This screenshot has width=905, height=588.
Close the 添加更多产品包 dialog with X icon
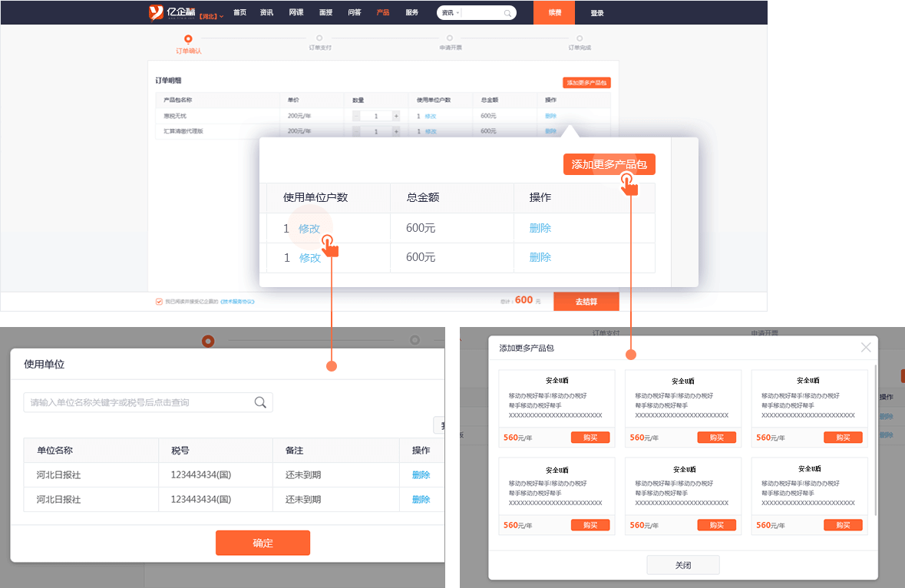coord(866,348)
